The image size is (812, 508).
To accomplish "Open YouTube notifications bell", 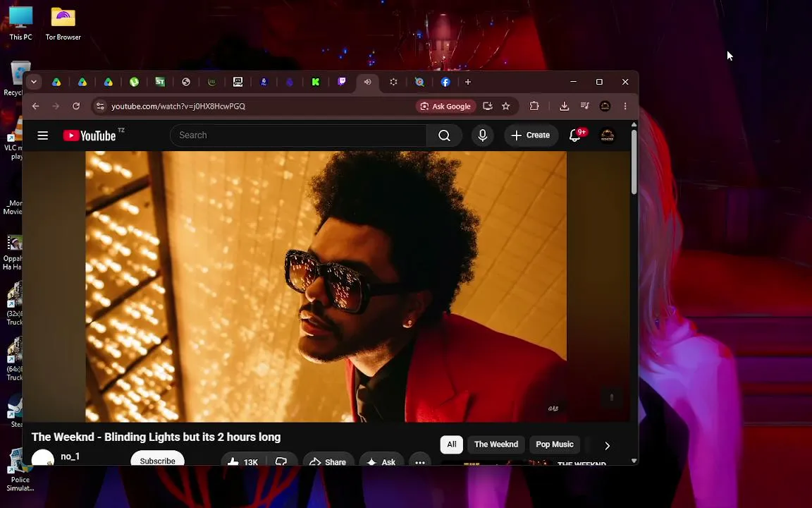I will click(575, 135).
